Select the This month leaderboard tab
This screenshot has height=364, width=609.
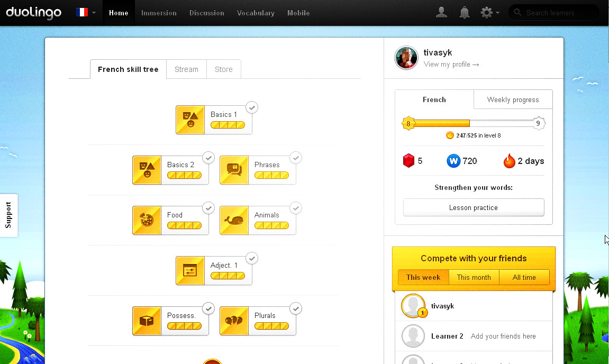[x=474, y=277]
